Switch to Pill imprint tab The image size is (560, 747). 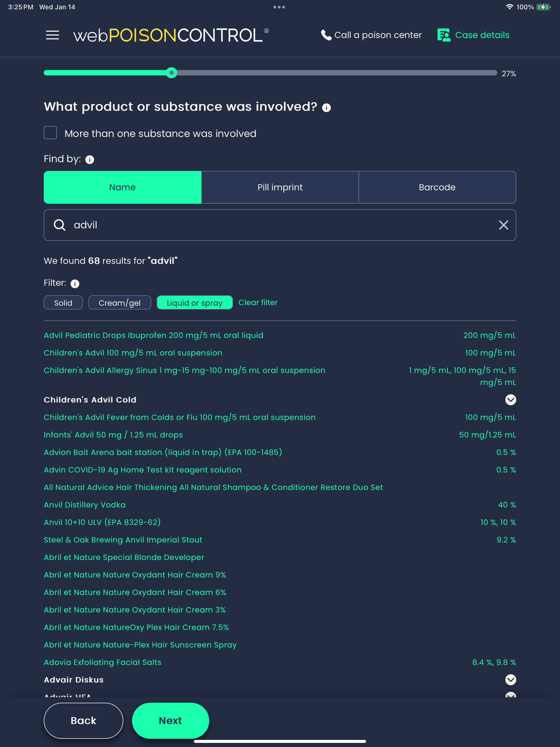[x=280, y=187]
